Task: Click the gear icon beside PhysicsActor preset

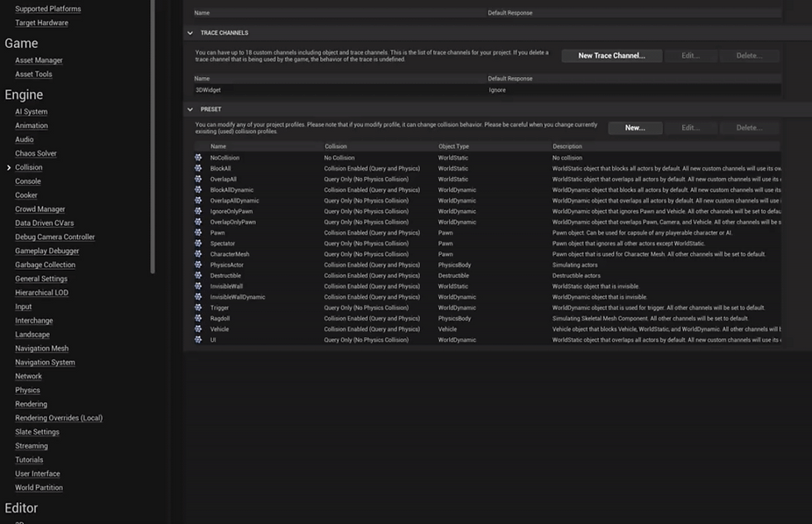Action: pyautogui.click(x=198, y=264)
